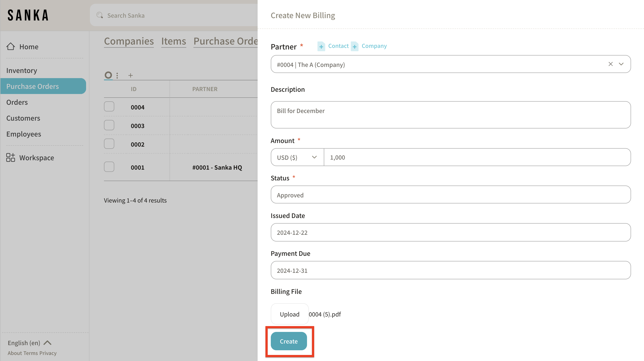Viewport: 644px width, 361px height.
Task: Open the USD ($) currency dropdown
Action: pos(297,157)
